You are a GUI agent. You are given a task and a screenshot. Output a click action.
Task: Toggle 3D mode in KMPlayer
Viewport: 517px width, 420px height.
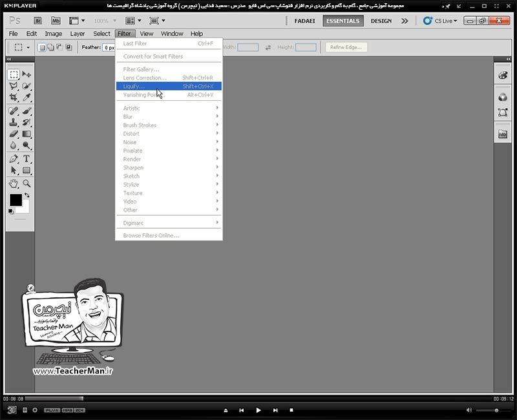[12, 410]
